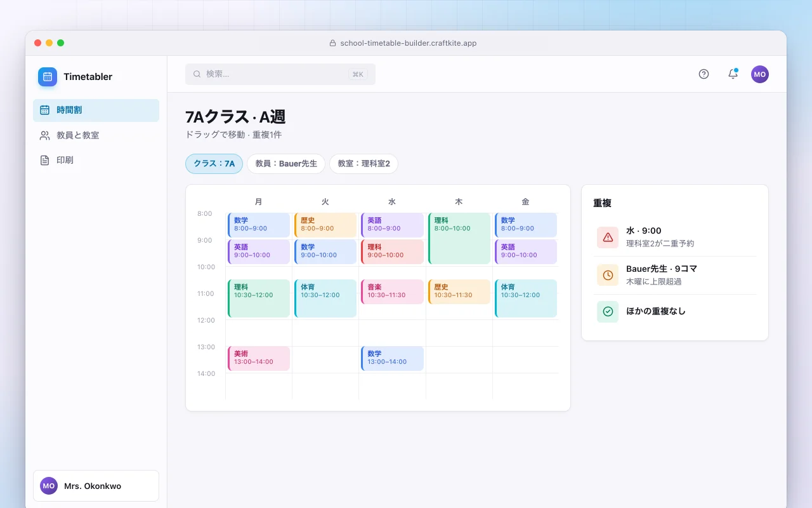
Task: Select Wednesday 数学 13:00–14:00 lesson
Action: (392, 359)
